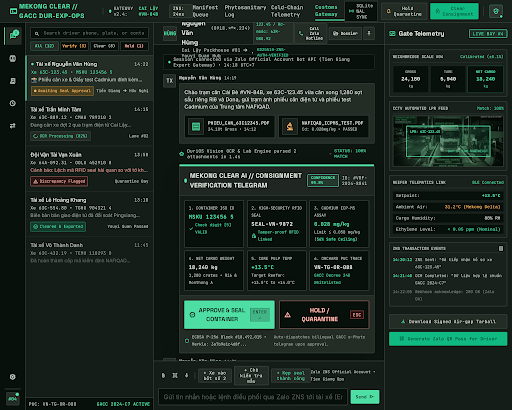Open Võ Thành Danh conversation
Image resolution: width=512 pixels, height=410 pixels.
(89, 253)
